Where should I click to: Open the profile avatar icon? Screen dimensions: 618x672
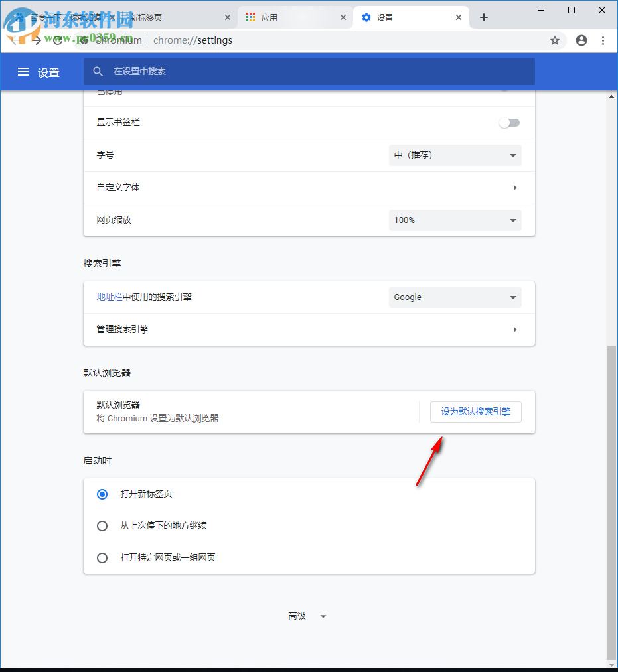tap(581, 40)
